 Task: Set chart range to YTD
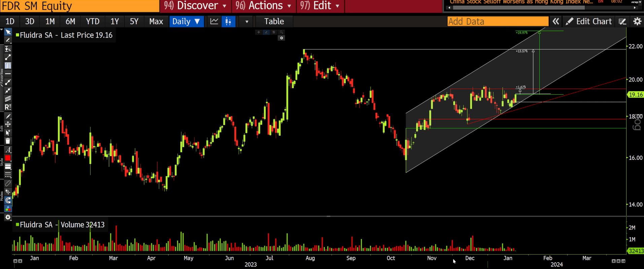point(93,22)
